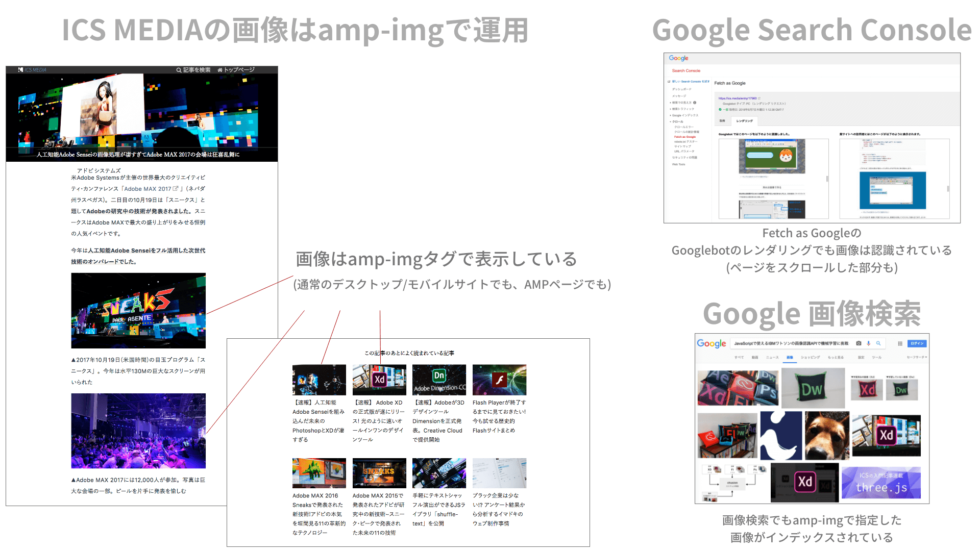
Task: Expand the Google インデックス sidebar section
Action: [684, 115]
